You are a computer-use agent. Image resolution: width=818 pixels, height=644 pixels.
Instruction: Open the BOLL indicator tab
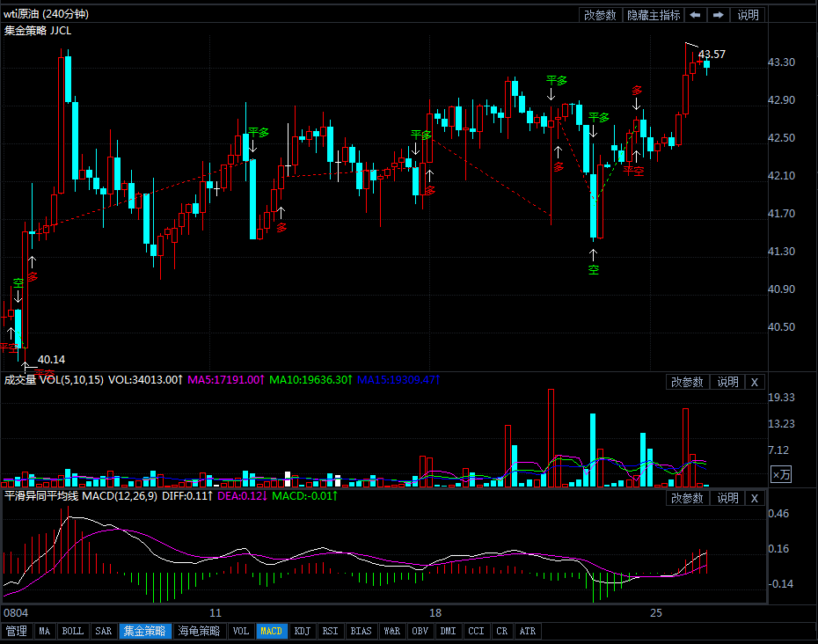coord(73,631)
